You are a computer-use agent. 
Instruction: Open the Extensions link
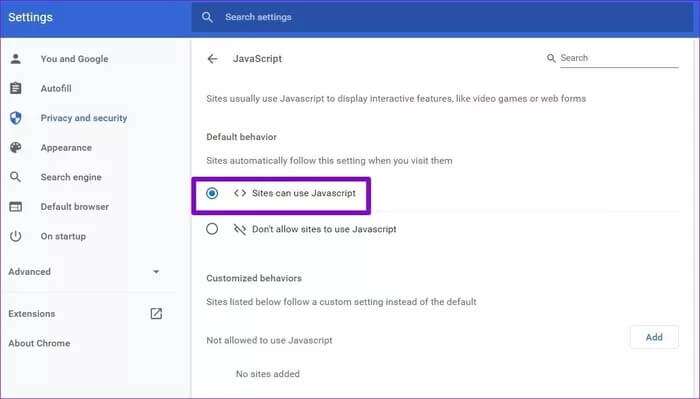pos(32,314)
